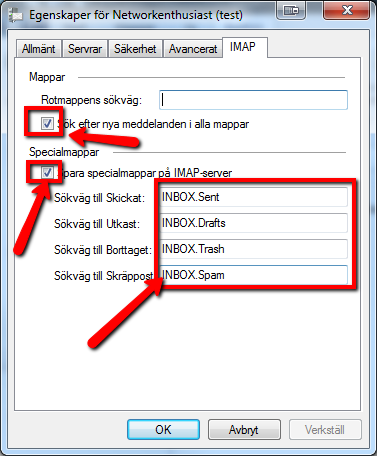Select the Säkerhet tab
The image size is (377, 456).
(x=135, y=49)
